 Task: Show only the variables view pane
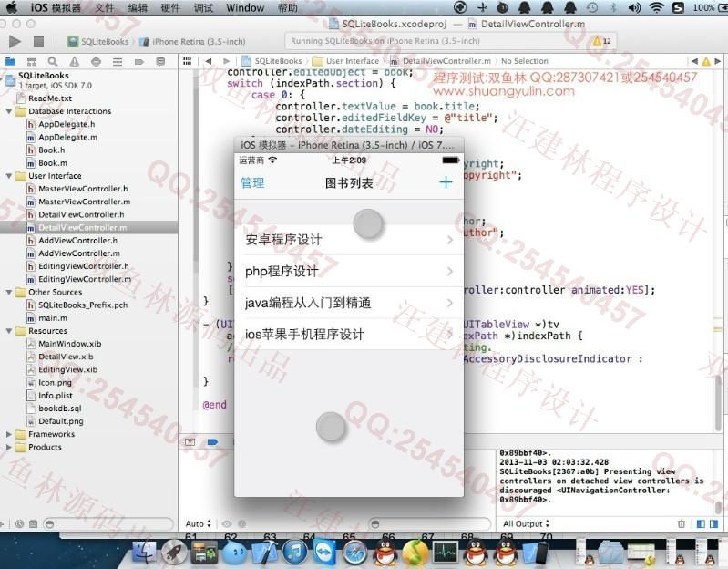coord(701,524)
